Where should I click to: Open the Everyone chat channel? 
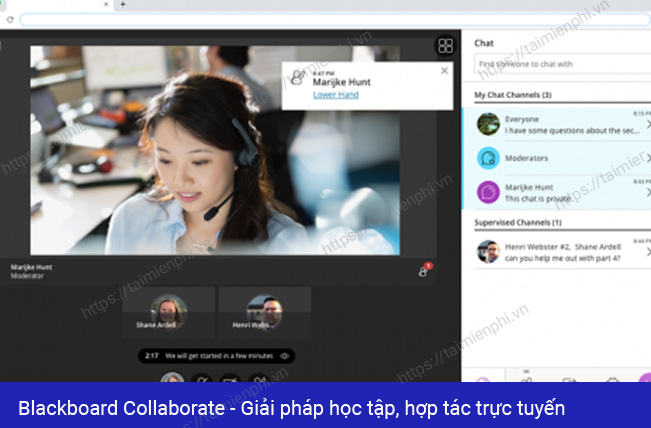coord(557,125)
